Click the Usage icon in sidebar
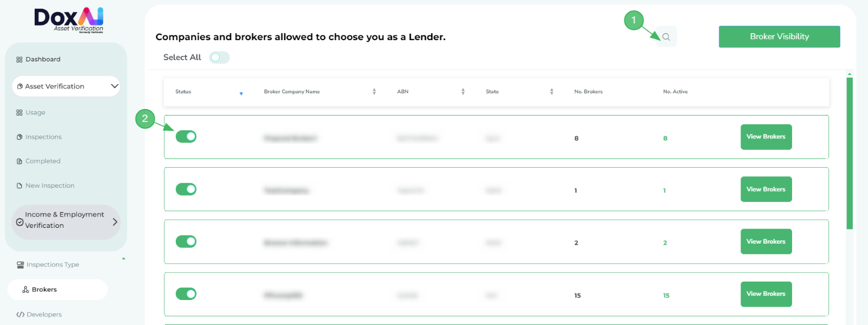 point(20,113)
